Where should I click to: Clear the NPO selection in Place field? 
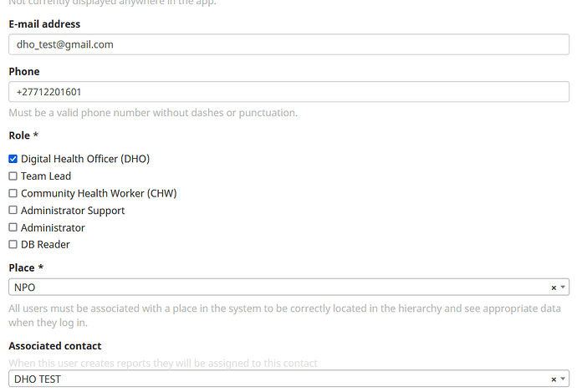pos(554,288)
